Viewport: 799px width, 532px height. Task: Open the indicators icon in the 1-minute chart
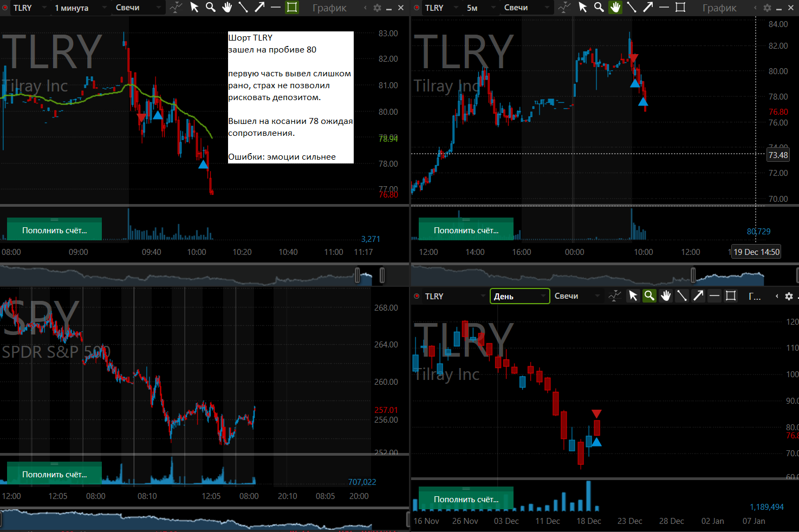click(176, 8)
